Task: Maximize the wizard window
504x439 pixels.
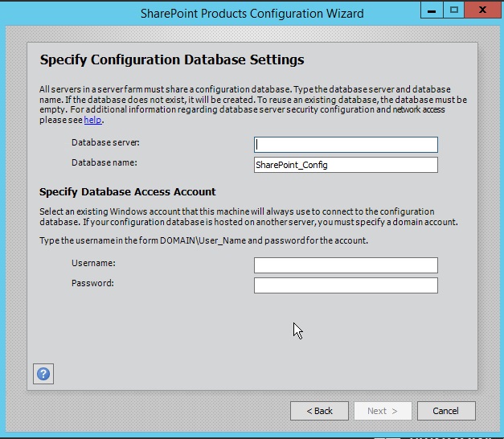Action: tap(454, 11)
